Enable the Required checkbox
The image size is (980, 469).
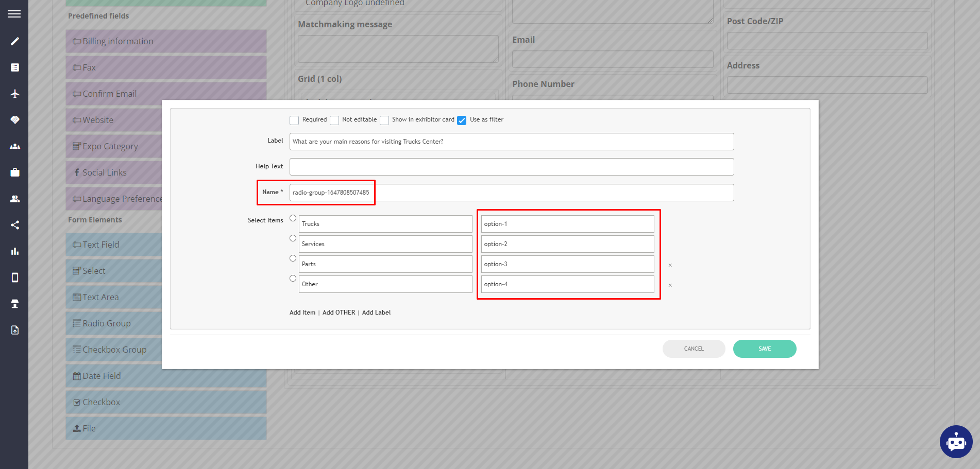(x=294, y=120)
